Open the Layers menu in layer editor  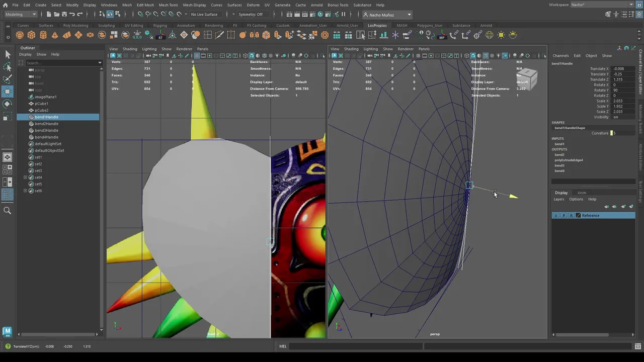(559, 199)
